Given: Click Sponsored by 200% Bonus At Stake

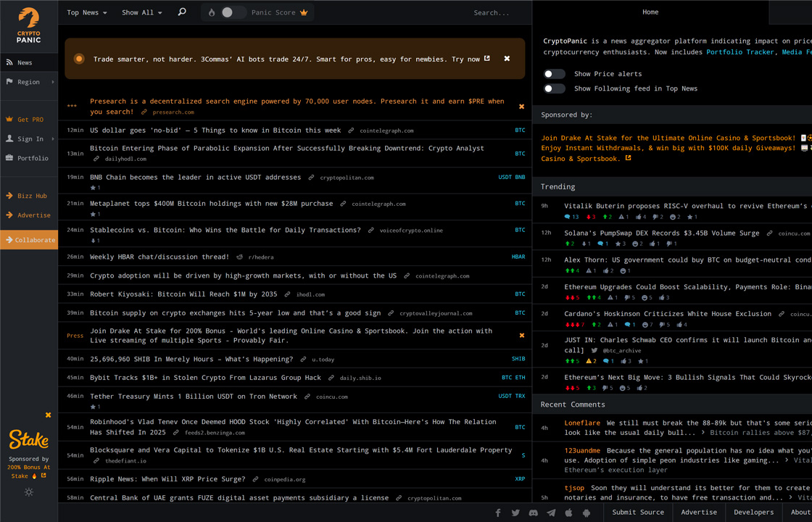Looking at the screenshot, I should click(28, 467).
